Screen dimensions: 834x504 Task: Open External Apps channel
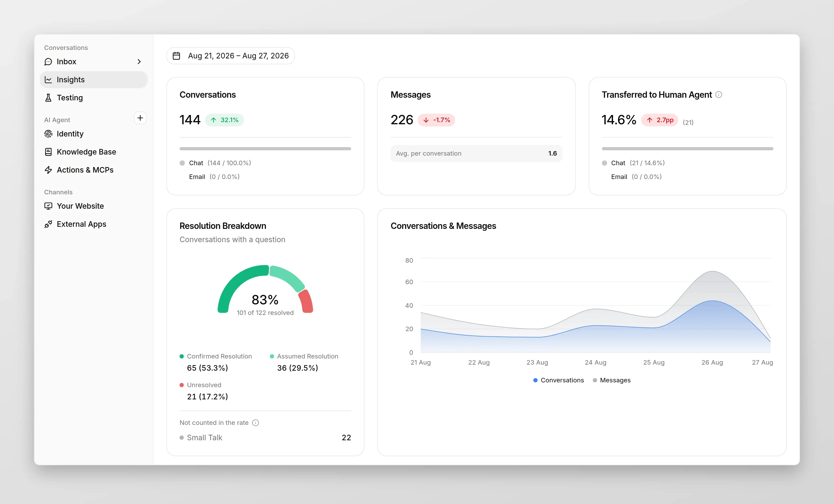pyautogui.click(x=94, y=224)
